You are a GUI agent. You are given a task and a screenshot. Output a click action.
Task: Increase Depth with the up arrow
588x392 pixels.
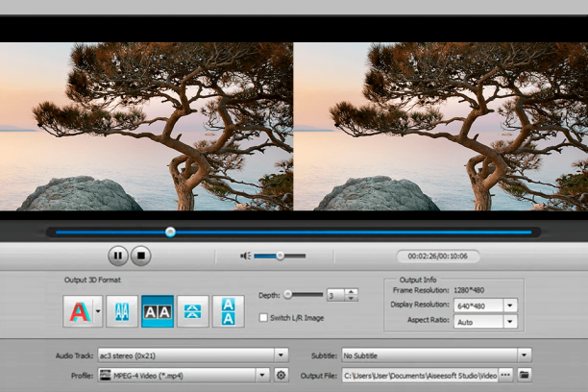coord(351,292)
